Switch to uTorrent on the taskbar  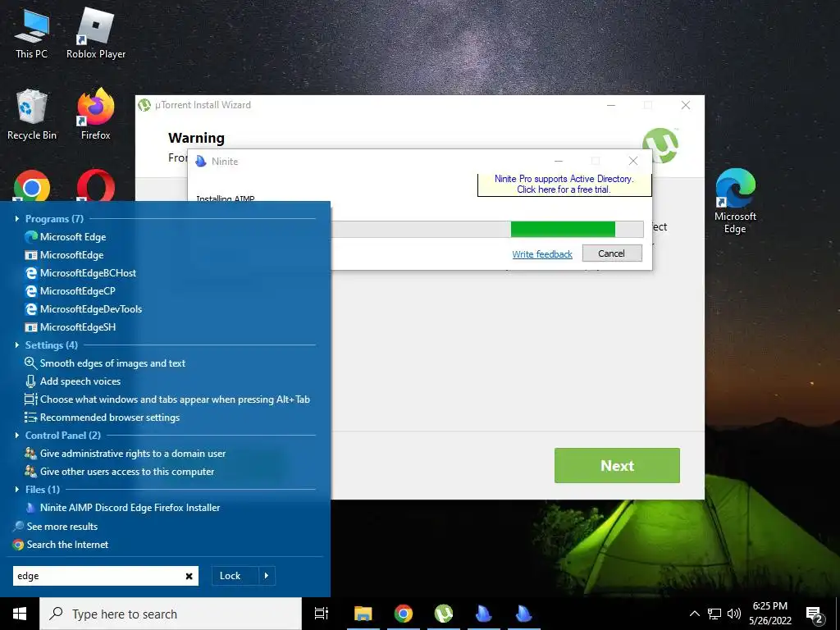[444, 614]
